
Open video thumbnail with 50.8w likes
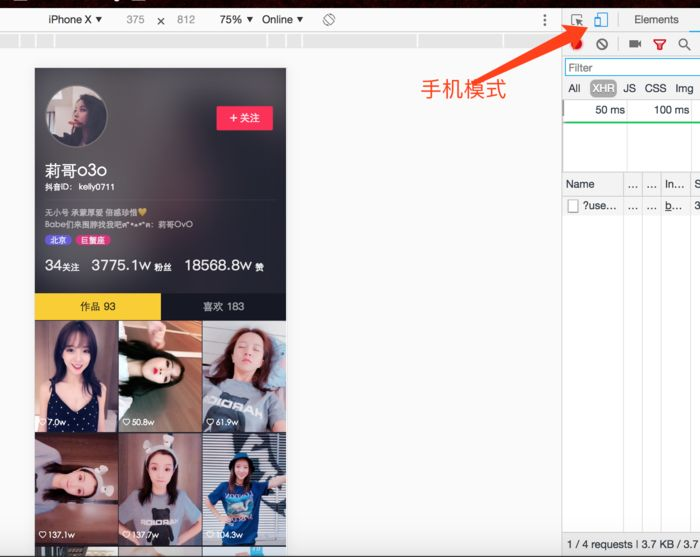(x=160, y=376)
